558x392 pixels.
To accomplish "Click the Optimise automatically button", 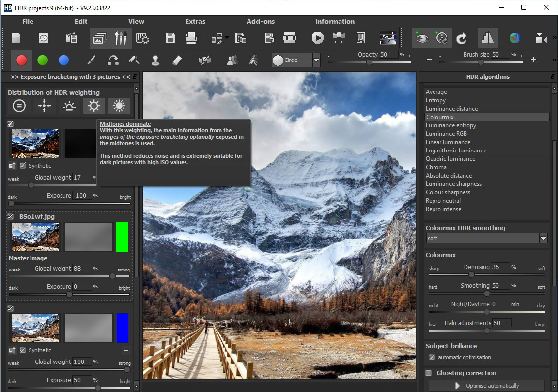I will pyautogui.click(x=486, y=386).
